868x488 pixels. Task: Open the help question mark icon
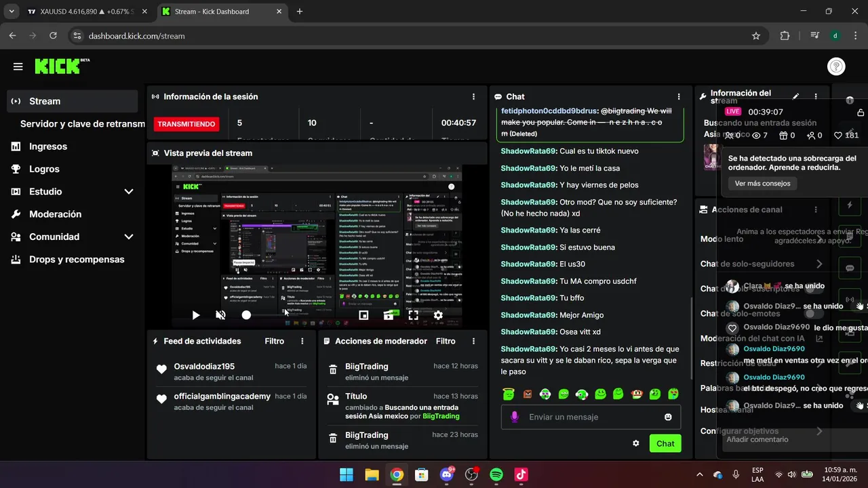click(x=836, y=66)
